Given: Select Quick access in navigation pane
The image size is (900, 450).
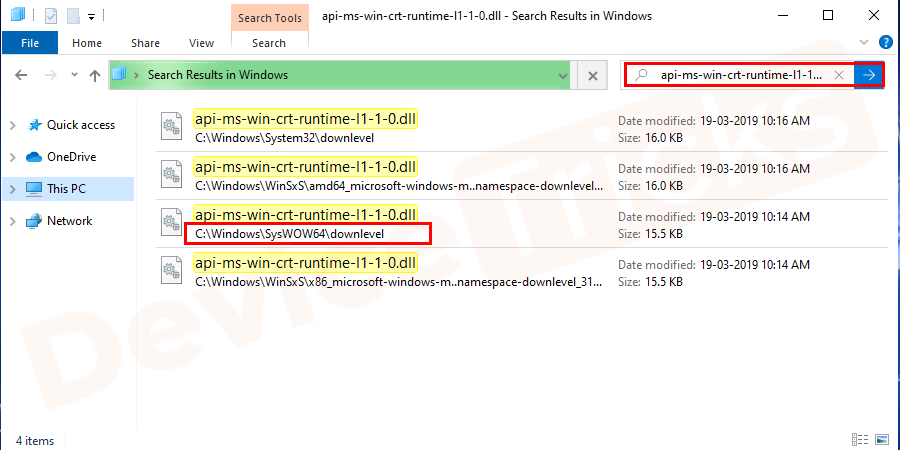Looking at the screenshot, I should coord(80,125).
